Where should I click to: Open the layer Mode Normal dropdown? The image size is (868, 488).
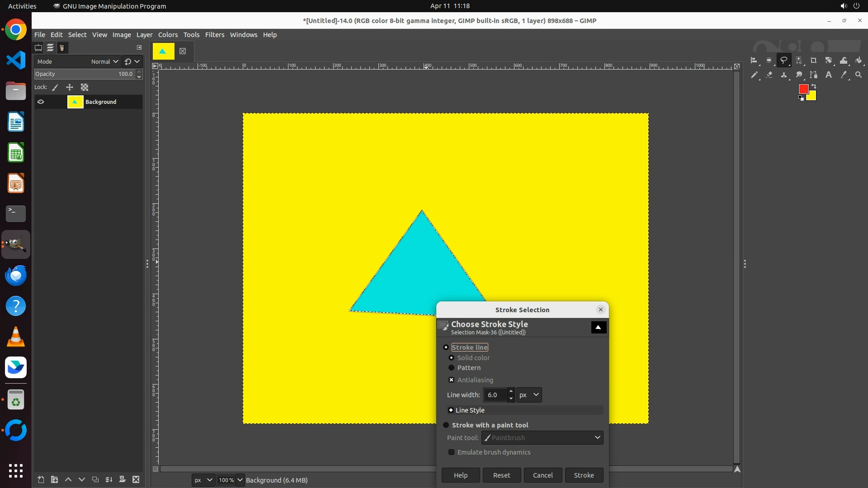click(x=104, y=61)
